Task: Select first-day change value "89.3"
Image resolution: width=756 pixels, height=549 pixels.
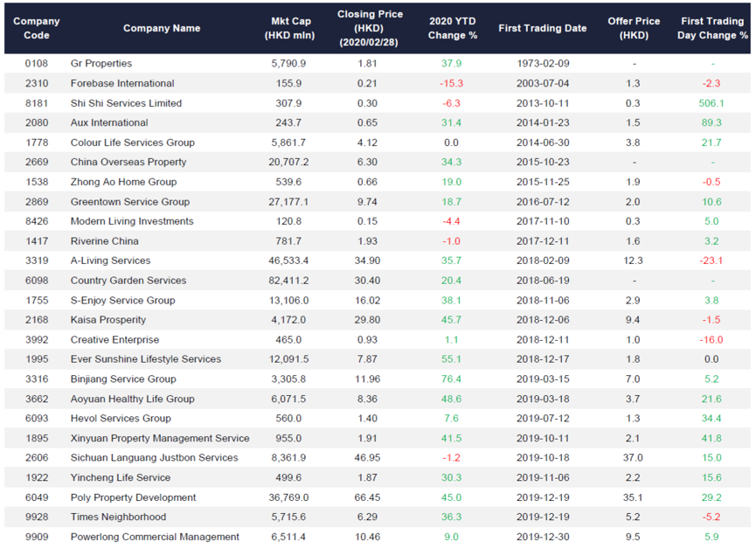Action: [711, 122]
